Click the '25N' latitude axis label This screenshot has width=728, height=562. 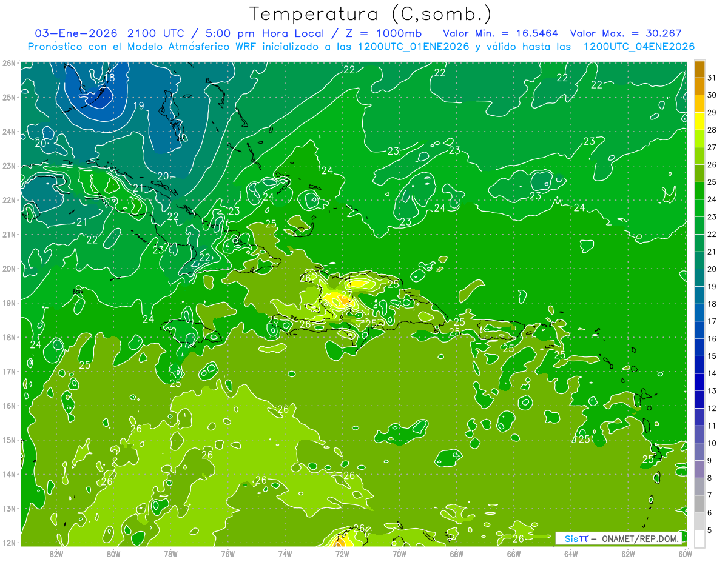point(8,97)
